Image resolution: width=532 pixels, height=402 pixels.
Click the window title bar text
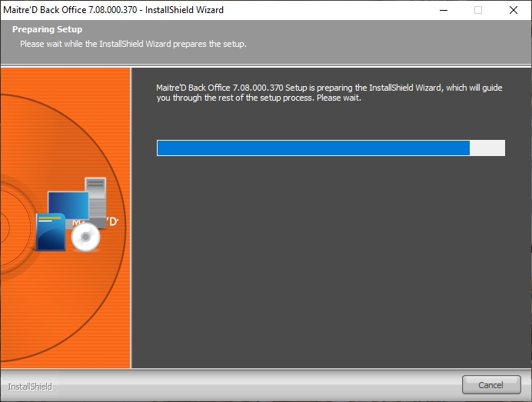point(113,10)
